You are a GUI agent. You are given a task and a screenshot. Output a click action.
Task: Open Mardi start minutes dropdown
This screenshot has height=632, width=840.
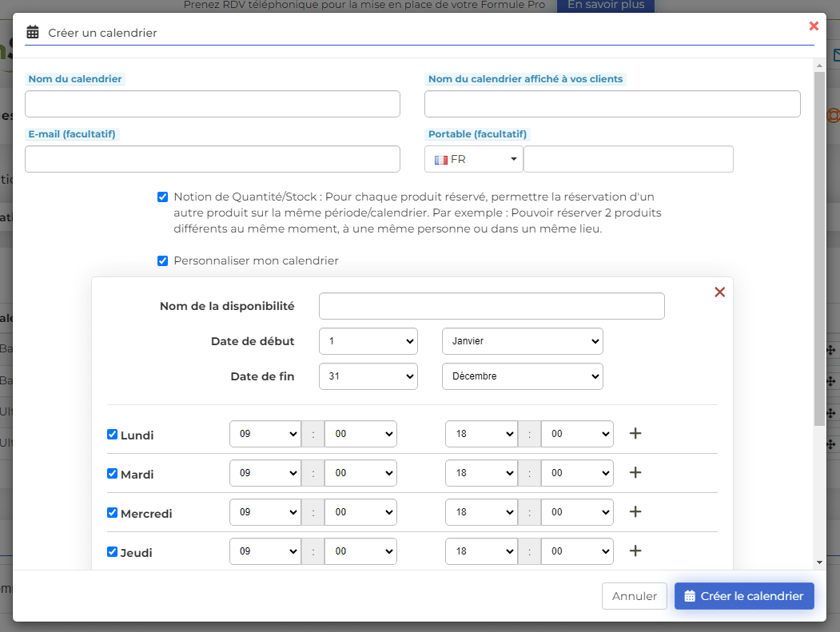360,473
